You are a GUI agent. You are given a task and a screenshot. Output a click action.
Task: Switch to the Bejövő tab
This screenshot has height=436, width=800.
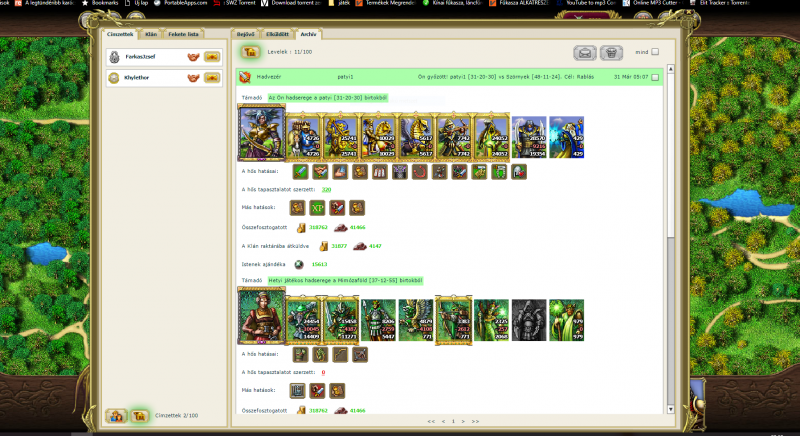(245, 34)
